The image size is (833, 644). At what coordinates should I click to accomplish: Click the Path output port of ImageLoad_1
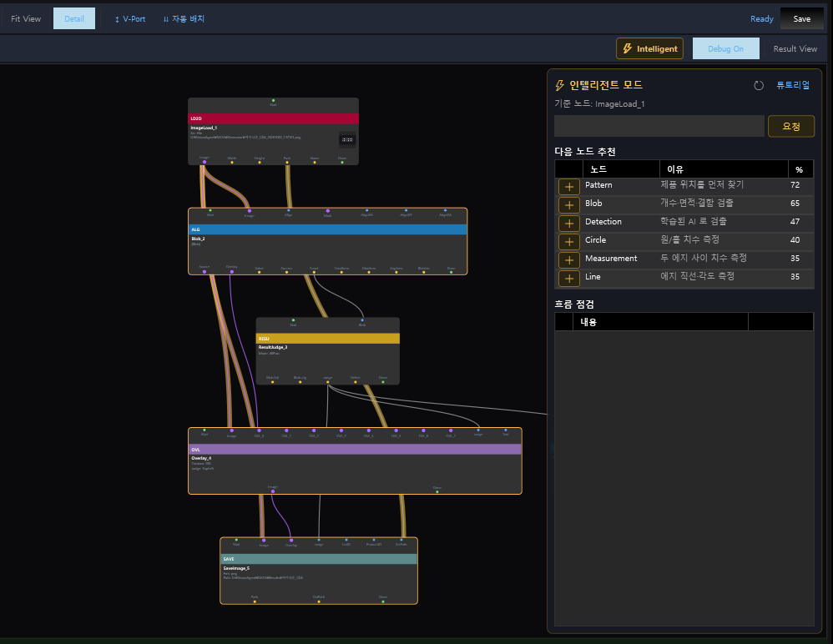pos(287,162)
